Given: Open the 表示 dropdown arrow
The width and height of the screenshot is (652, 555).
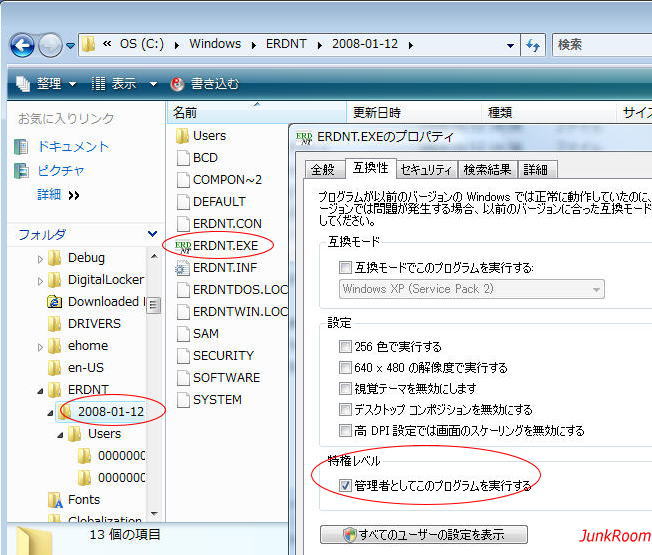Looking at the screenshot, I should 153,84.
